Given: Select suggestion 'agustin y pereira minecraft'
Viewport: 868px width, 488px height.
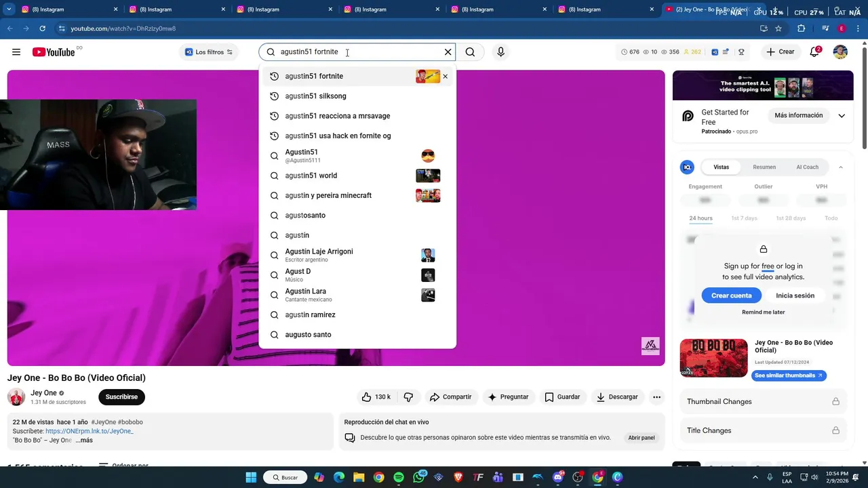Looking at the screenshot, I should tap(357, 196).
